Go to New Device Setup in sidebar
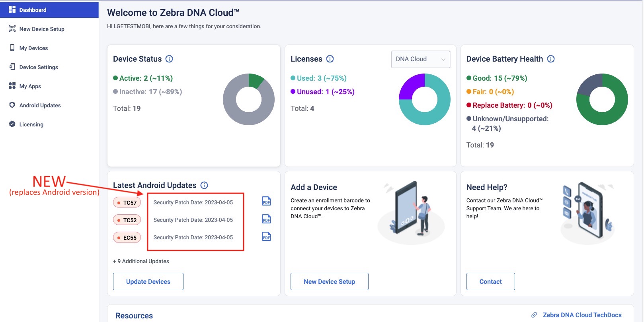Image resolution: width=644 pixels, height=322 pixels. [x=41, y=29]
